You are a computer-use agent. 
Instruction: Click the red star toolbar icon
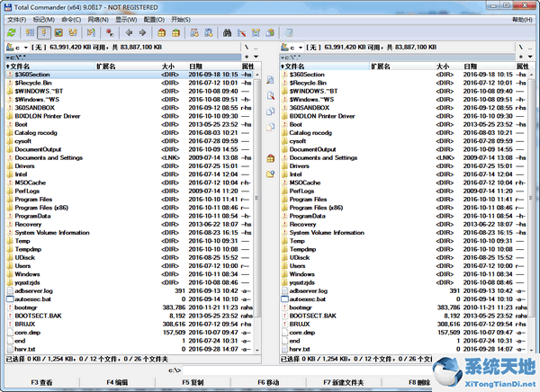tap(110, 32)
